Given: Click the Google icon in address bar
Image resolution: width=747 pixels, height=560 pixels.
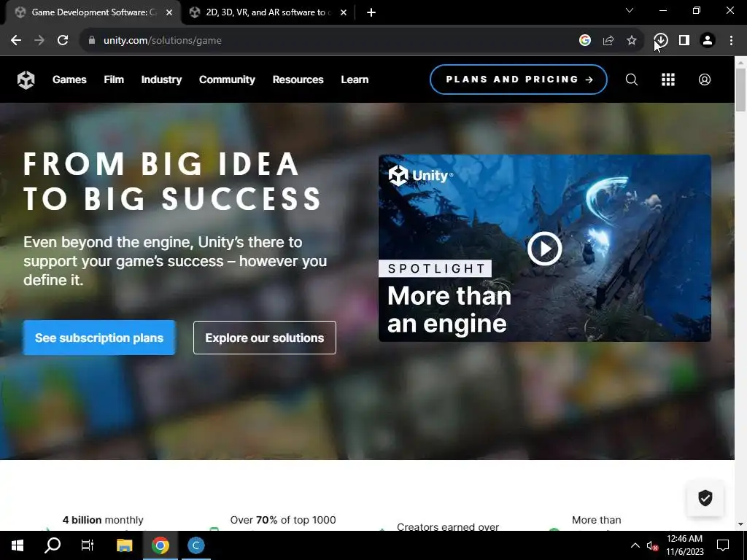Looking at the screenshot, I should pos(585,41).
